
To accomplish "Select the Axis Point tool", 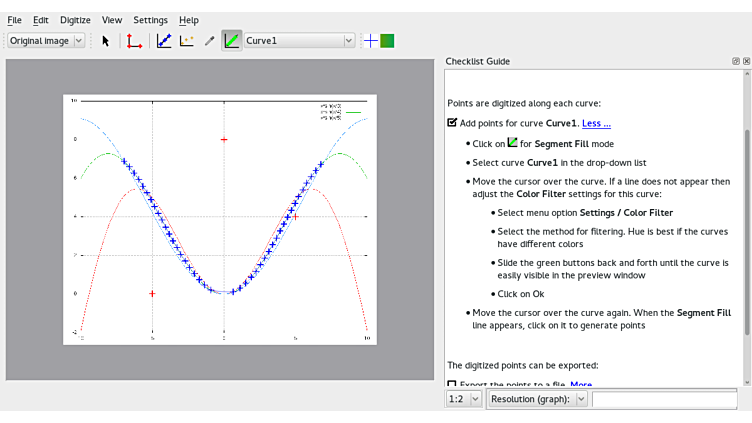I will 134,41.
